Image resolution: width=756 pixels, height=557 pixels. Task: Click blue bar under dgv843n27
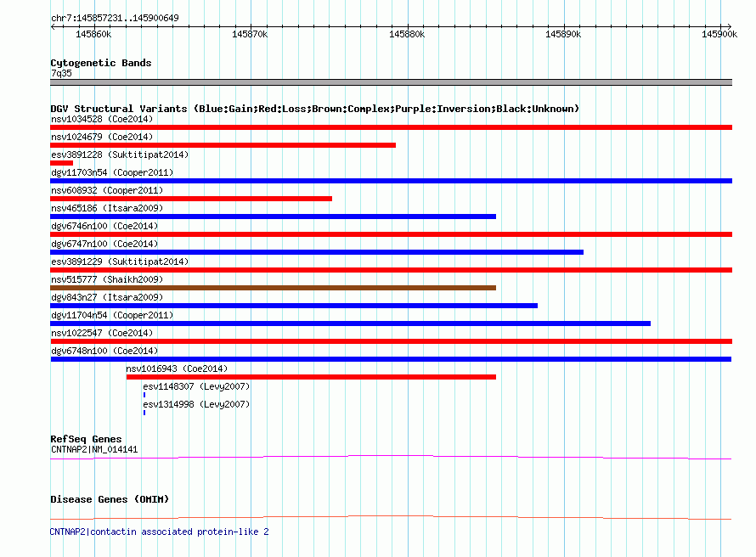point(294,306)
